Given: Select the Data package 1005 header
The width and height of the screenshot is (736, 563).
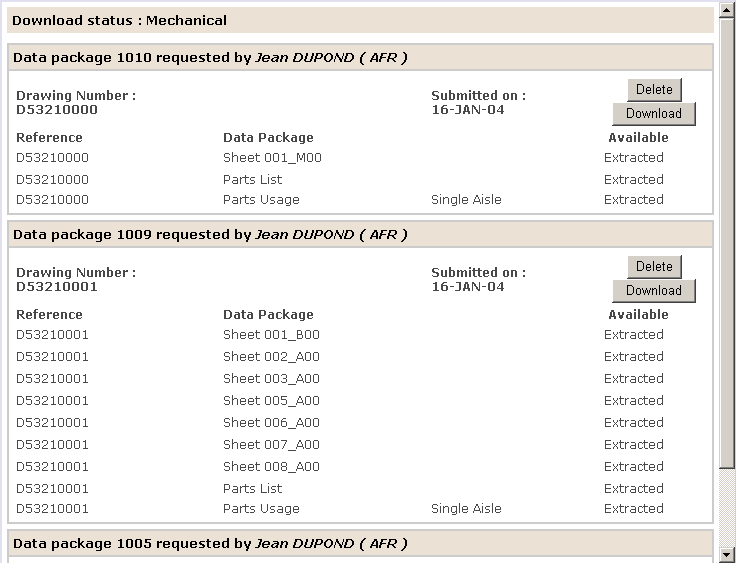Looking at the screenshot, I should click(210, 544).
